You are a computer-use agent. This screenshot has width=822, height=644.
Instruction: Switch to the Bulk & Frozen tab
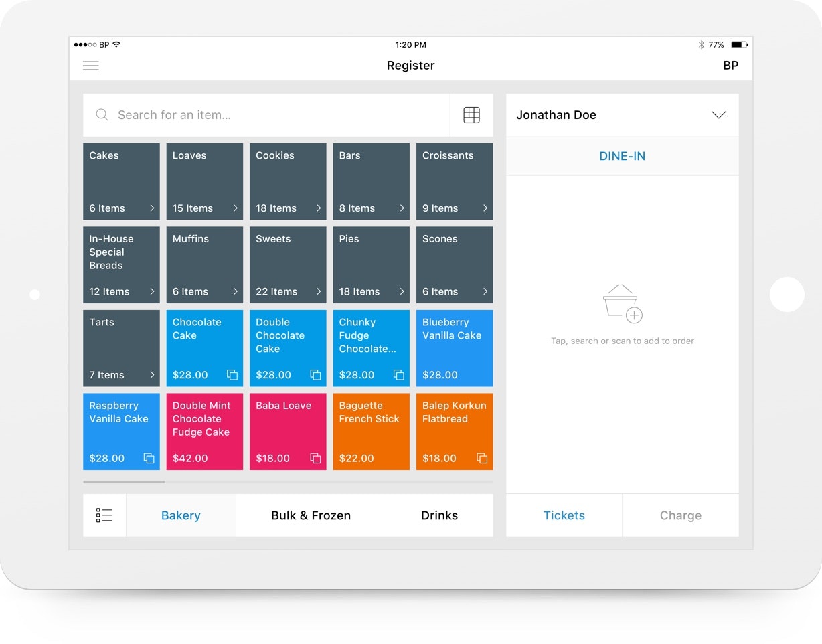(311, 515)
